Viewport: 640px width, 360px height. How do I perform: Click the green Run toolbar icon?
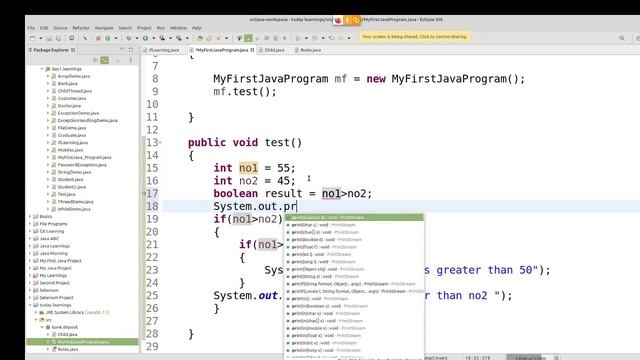(x=145, y=38)
